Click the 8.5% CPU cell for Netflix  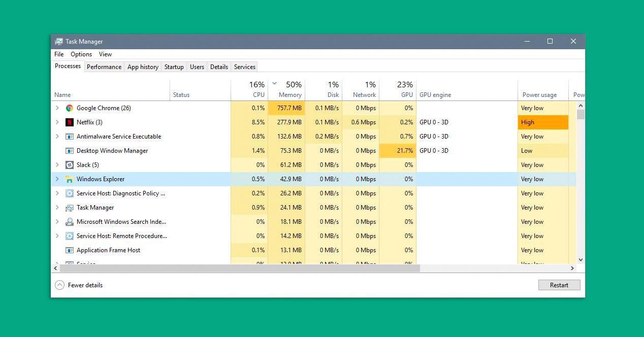[x=249, y=122]
